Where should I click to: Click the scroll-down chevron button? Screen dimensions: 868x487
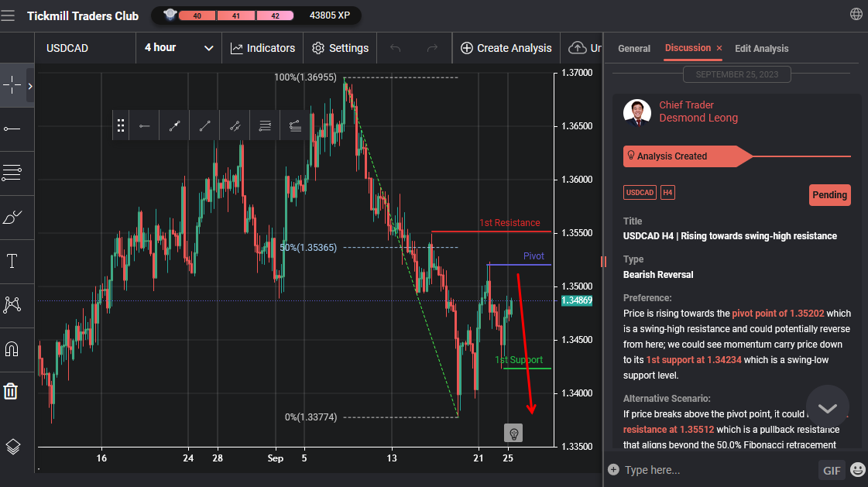tap(828, 407)
